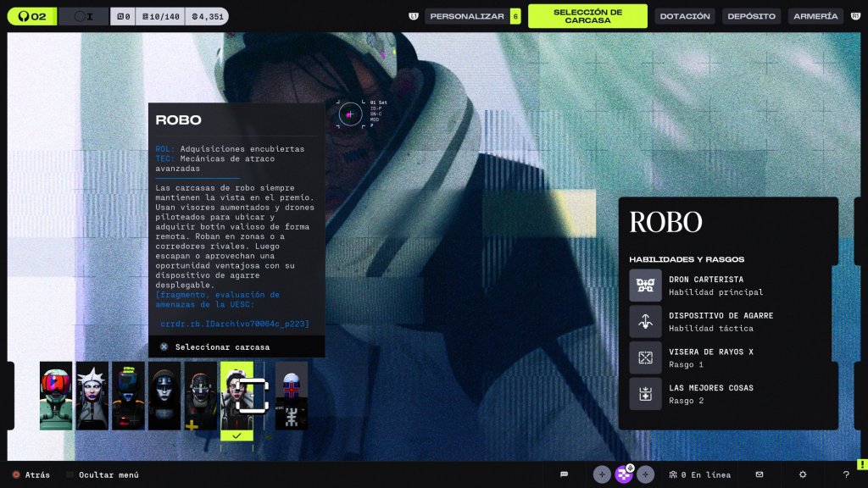Click Las Mejores Cosas trait icon

[x=645, y=394]
